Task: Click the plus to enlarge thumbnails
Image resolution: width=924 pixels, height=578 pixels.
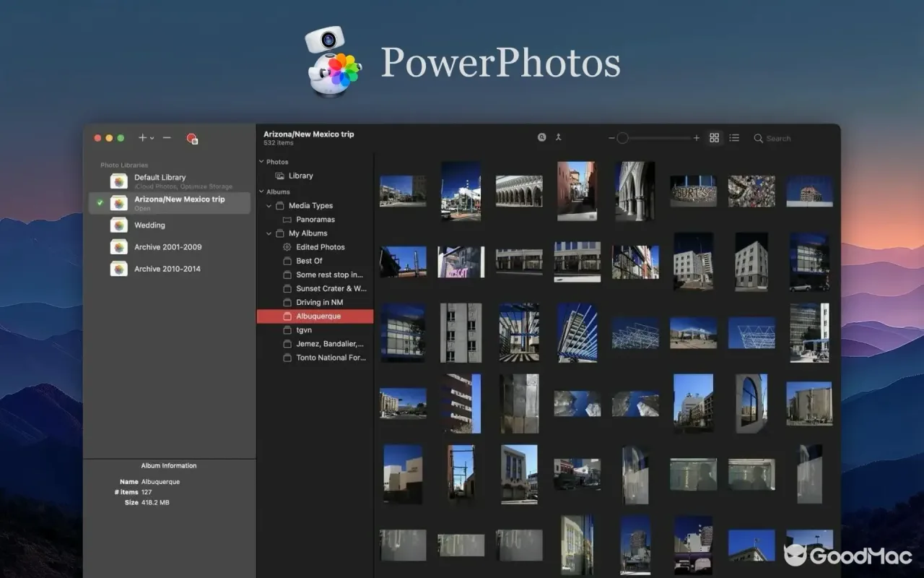Action: point(697,138)
